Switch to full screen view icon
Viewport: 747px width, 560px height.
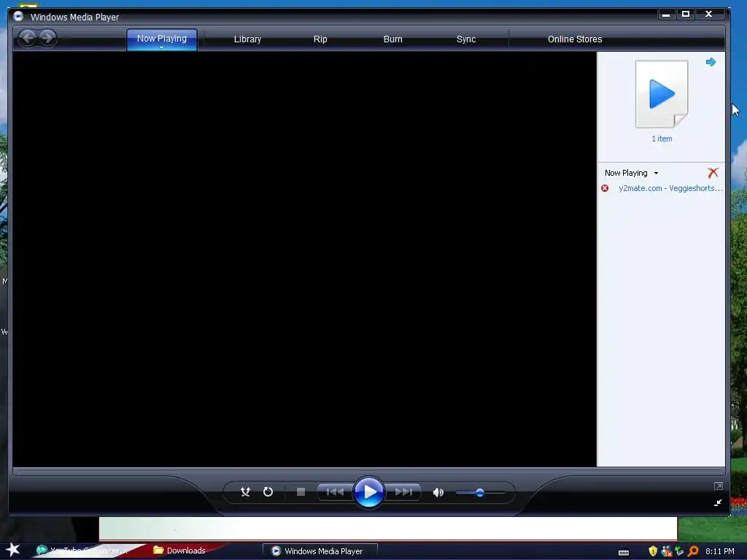[x=719, y=486]
